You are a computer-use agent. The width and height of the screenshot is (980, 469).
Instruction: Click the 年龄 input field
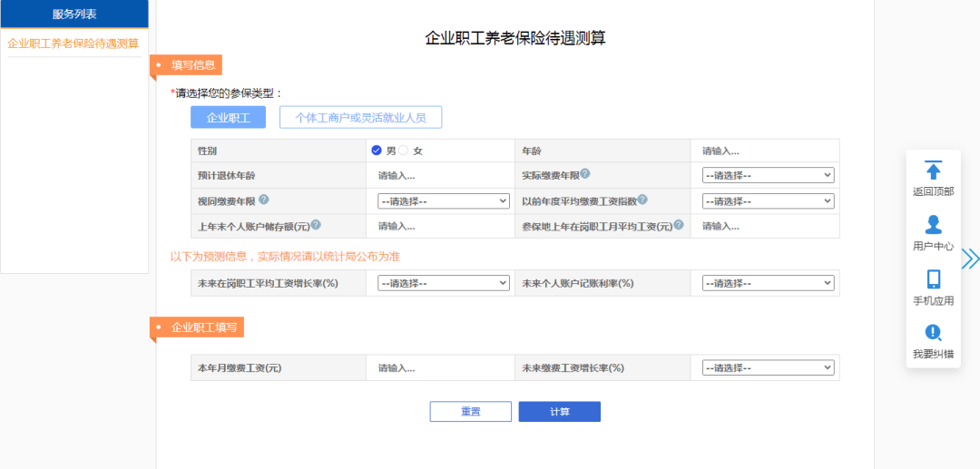tap(764, 151)
